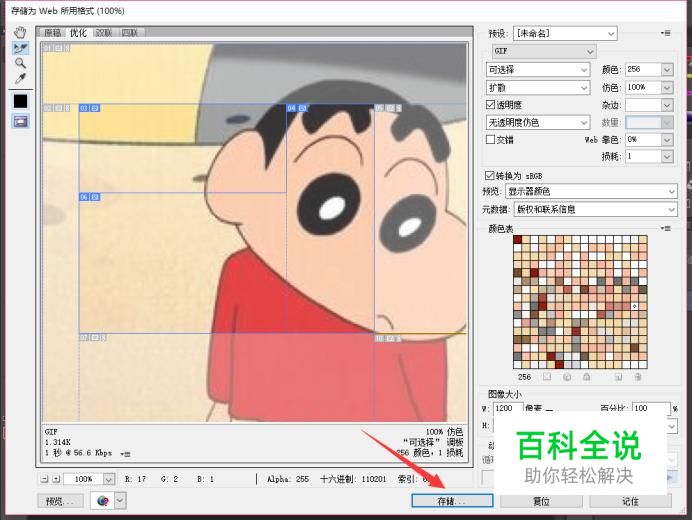This screenshot has height=520, width=692.
Task: Click the 十六进制 110201 value
Action: (373, 479)
